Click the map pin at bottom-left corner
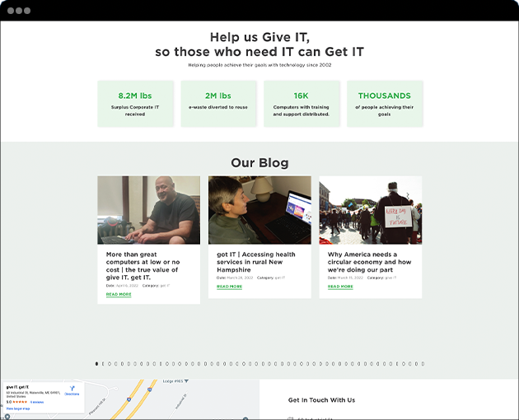Screen dimensions: 519x420 pyautogui.click(x=7, y=417)
